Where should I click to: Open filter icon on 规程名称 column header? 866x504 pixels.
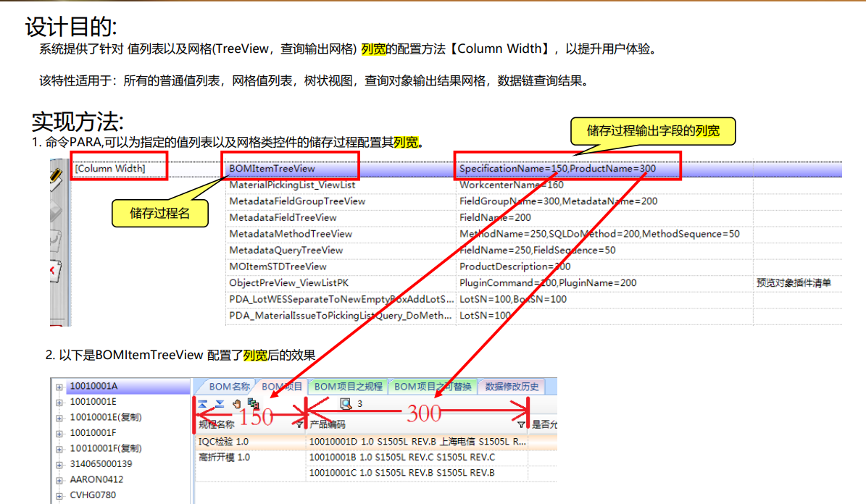300,424
